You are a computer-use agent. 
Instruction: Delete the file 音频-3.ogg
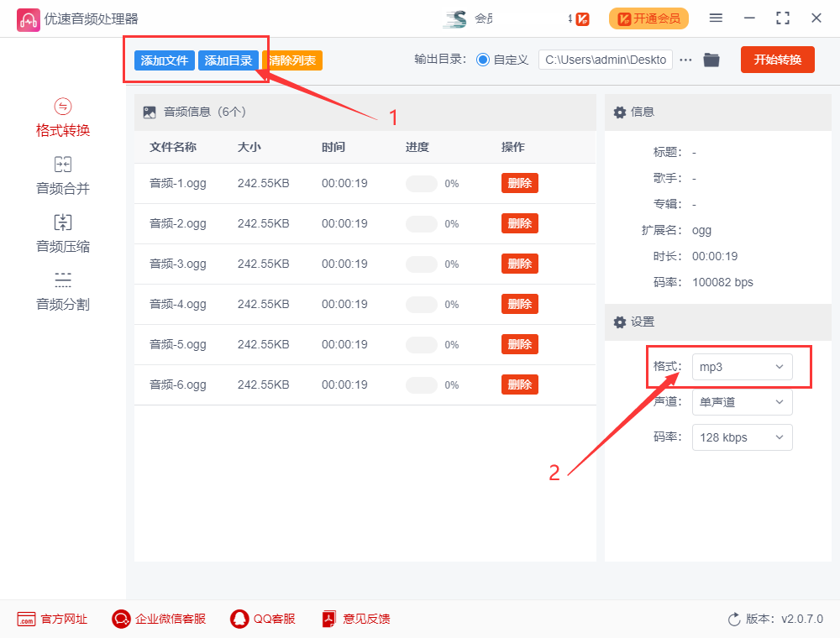pos(519,264)
